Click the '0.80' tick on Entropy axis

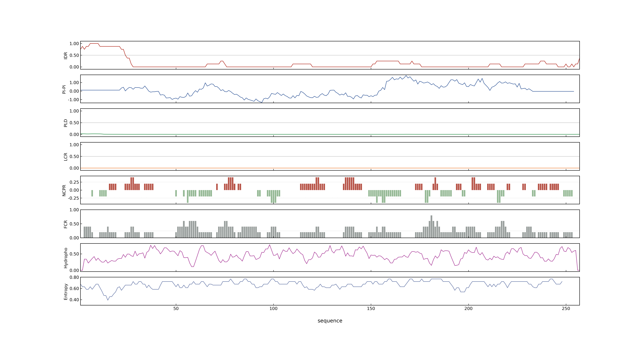[74, 277]
